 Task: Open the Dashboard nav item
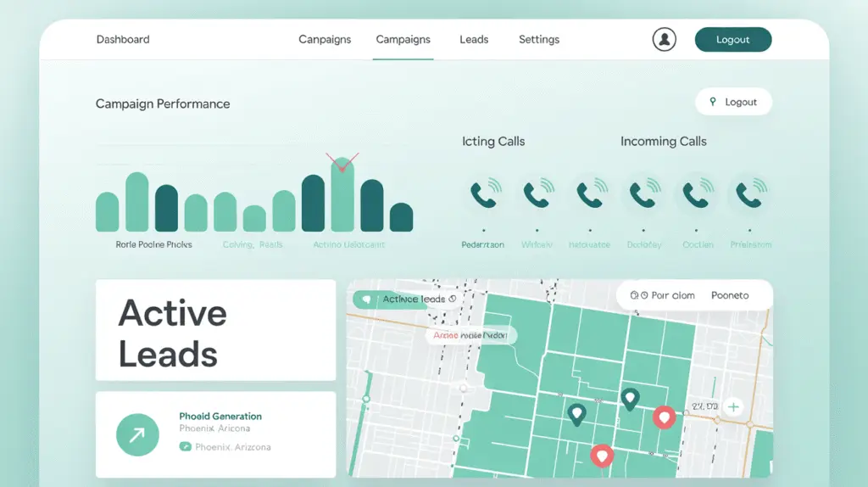point(123,39)
